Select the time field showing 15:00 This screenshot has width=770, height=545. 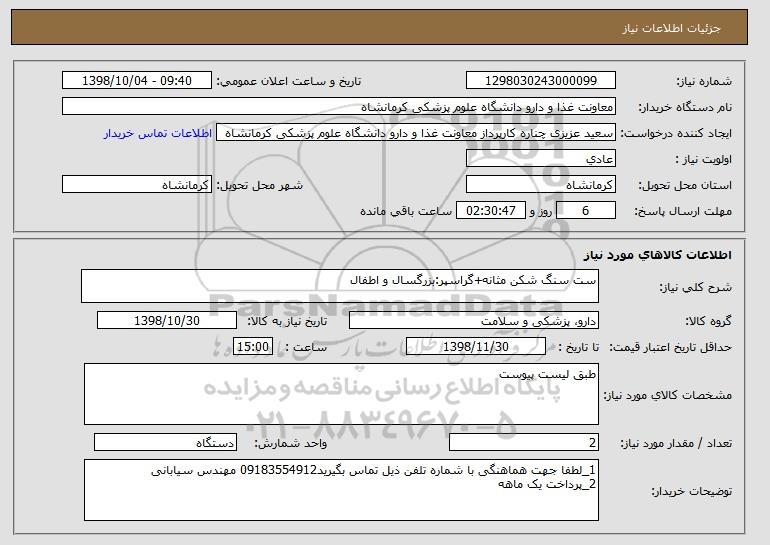(253, 347)
